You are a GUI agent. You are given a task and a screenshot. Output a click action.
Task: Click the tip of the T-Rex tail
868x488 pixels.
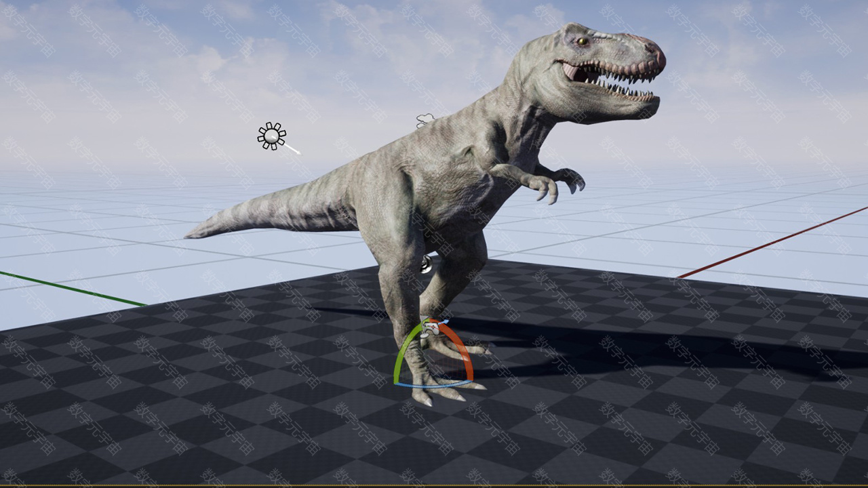click(x=191, y=235)
